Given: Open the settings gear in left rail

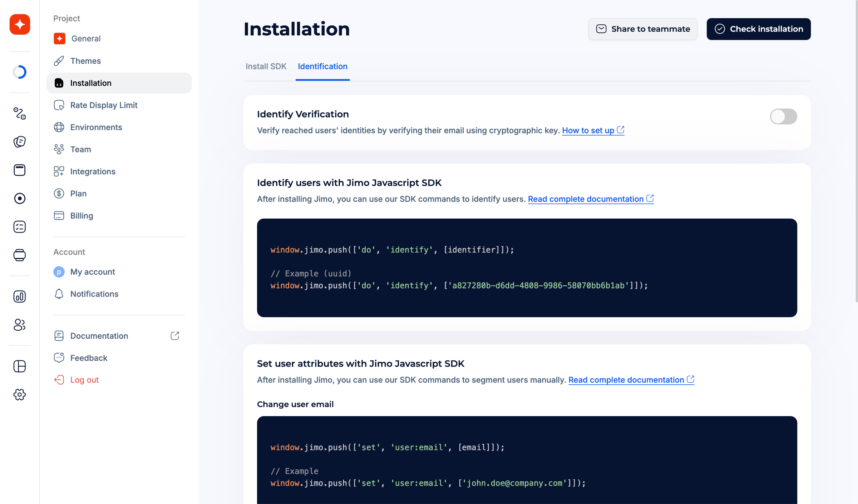Looking at the screenshot, I should tap(20, 394).
